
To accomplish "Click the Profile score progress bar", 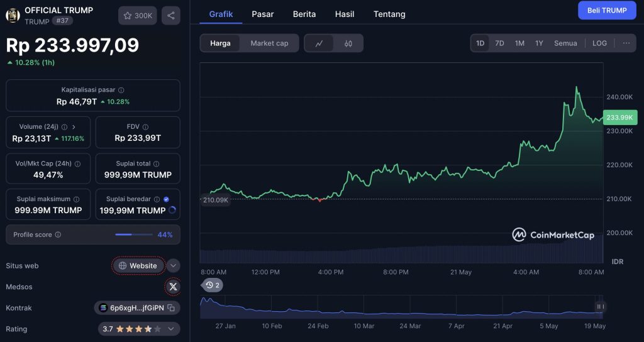I will coord(134,235).
